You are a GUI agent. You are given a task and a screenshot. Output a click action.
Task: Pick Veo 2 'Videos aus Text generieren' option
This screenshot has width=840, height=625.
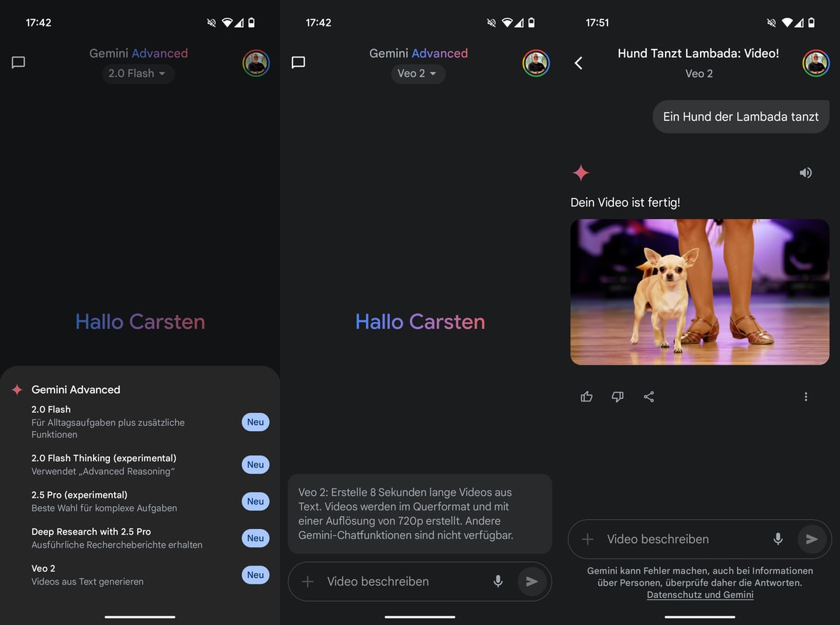(87, 575)
